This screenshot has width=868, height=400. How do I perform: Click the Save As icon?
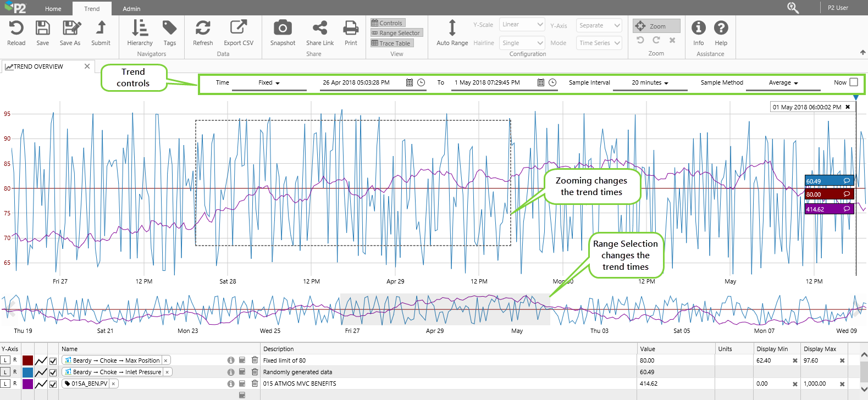(x=70, y=28)
